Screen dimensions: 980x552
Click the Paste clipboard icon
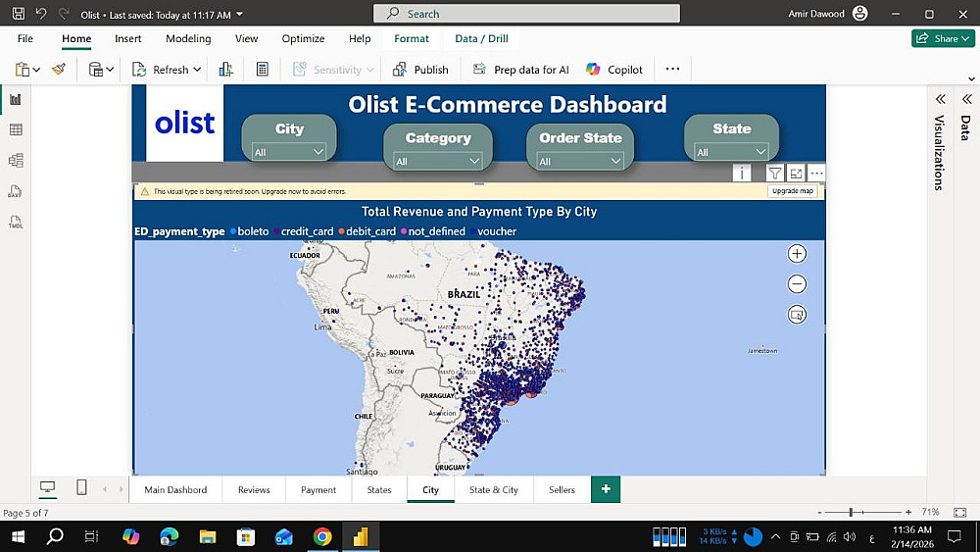click(22, 70)
